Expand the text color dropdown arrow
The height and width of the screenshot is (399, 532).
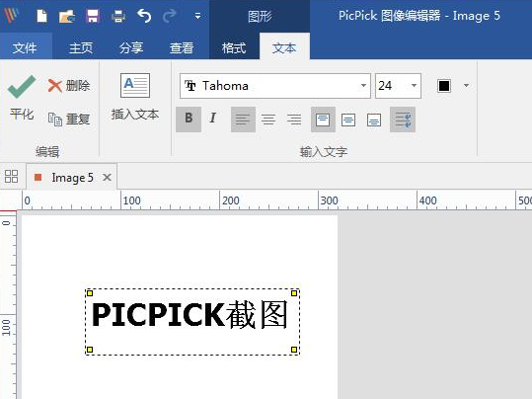tap(466, 86)
